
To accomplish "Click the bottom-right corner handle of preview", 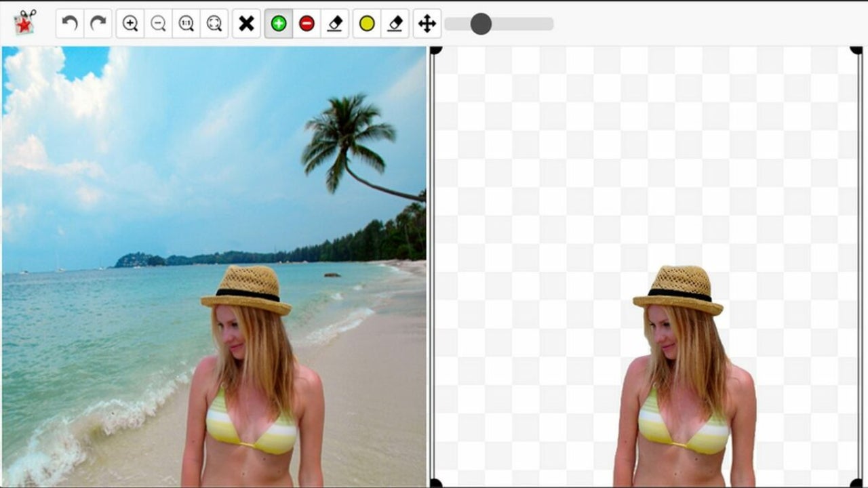I will 856,483.
